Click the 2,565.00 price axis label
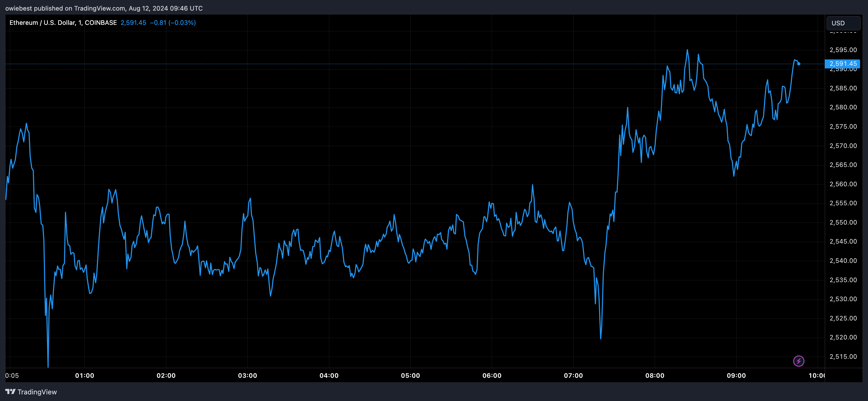This screenshot has width=868, height=401. (843, 165)
